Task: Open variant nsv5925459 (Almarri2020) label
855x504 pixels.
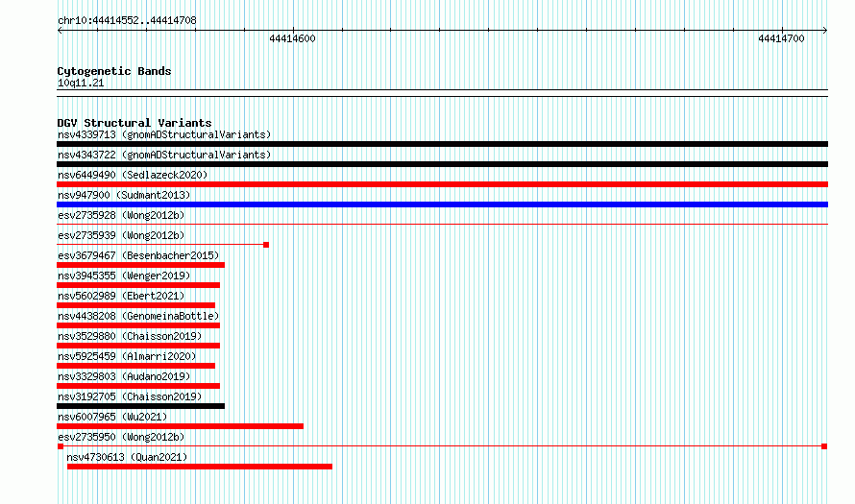Action: [127, 356]
